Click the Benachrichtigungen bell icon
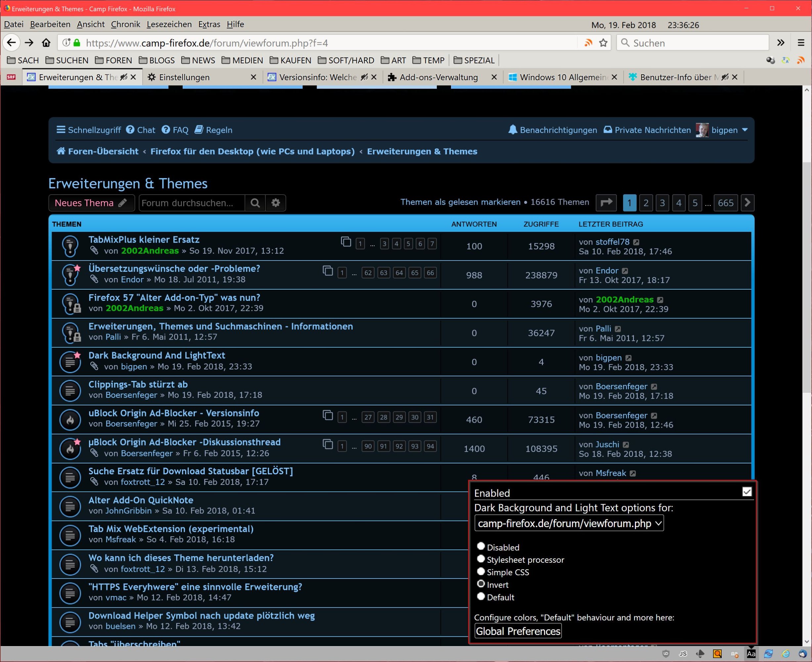Screen dimensions: 812x662 coord(513,130)
